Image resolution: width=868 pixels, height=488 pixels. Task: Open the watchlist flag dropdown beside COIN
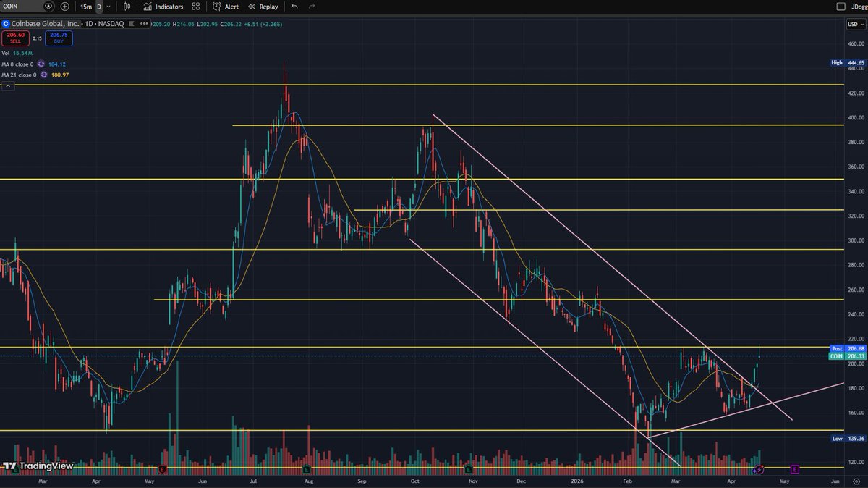pyautogui.click(x=49, y=7)
